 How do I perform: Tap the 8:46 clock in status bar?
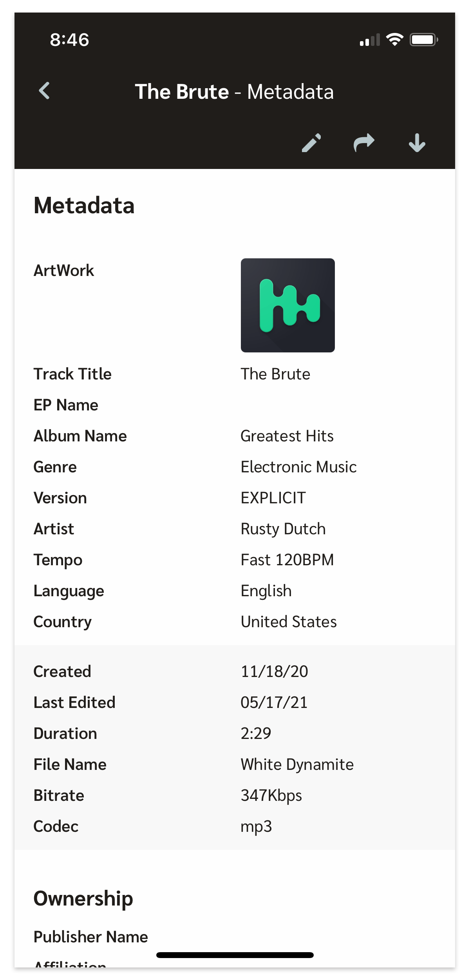pyautogui.click(x=70, y=40)
